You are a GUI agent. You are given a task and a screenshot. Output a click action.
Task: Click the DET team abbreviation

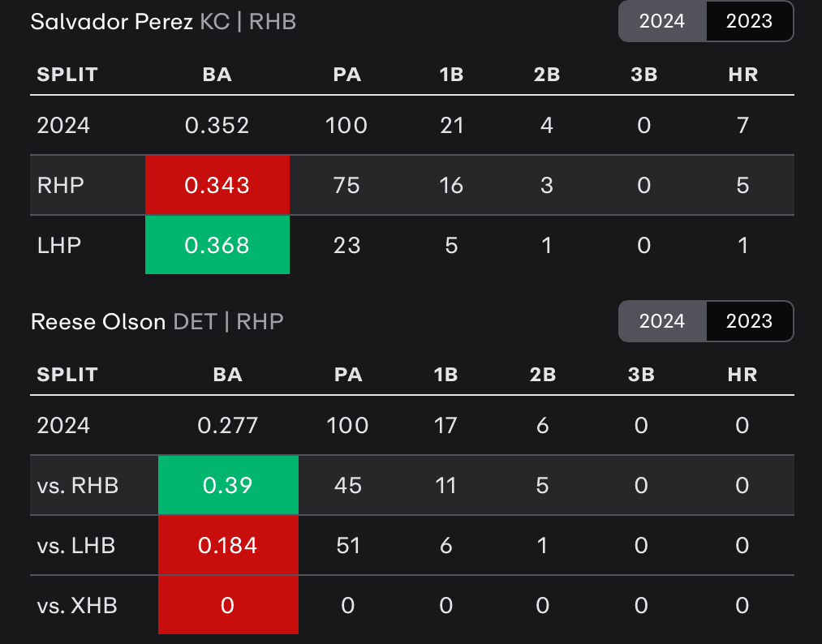coord(192,321)
